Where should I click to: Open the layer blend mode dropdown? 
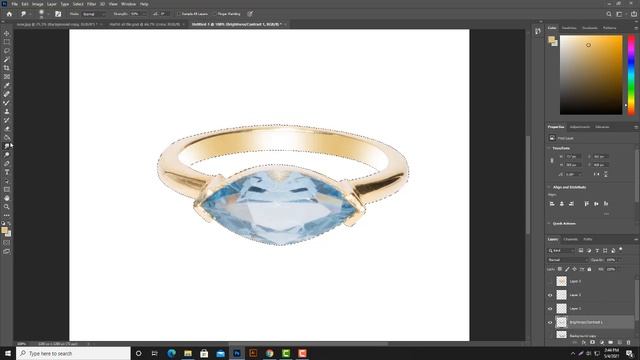[567, 260]
